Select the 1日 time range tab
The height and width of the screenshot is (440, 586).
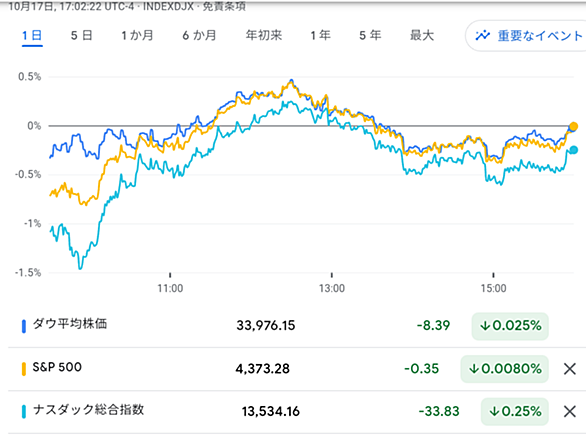coord(32,36)
